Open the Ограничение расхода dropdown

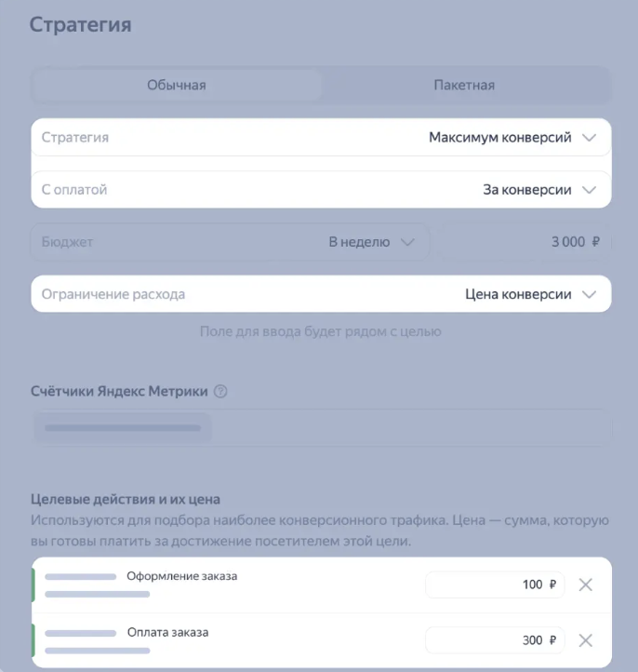pyautogui.click(x=321, y=294)
